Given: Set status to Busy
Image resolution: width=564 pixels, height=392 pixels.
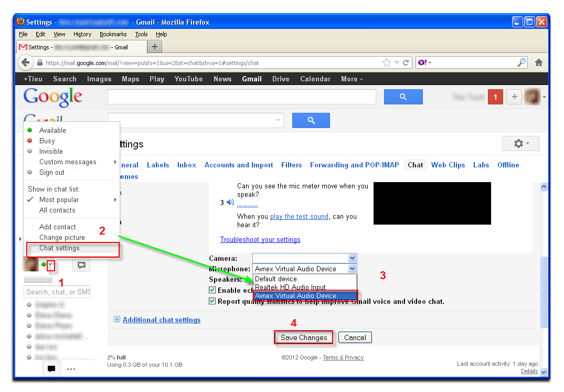Looking at the screenshot, I should (47, 141).
